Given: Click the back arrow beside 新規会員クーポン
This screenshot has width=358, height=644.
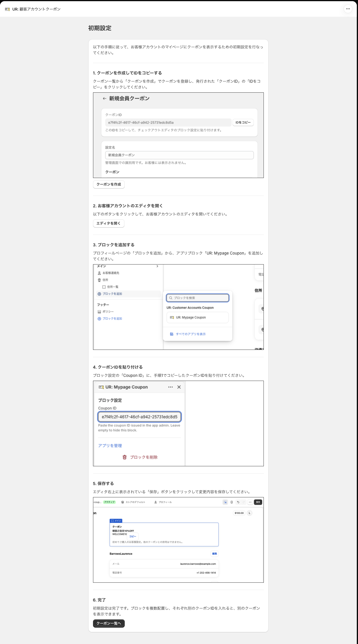Looking at the screenshot, I should click(x=104, y=99).
